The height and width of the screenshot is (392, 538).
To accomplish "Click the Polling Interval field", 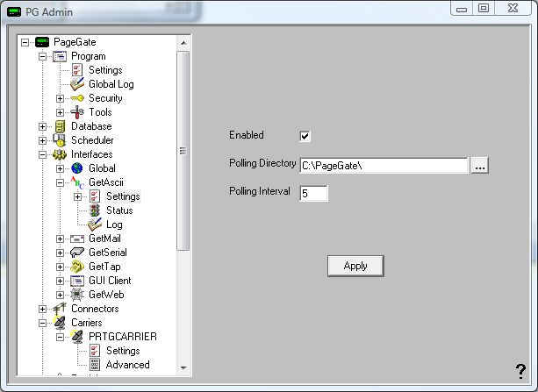I will pyautogui.click(x=313, y=194).
